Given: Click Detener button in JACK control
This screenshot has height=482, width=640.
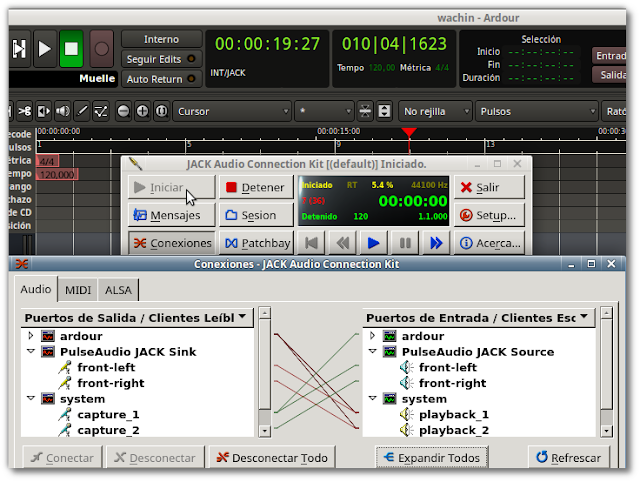Looking at the screenshot, I should click(256, 187).
